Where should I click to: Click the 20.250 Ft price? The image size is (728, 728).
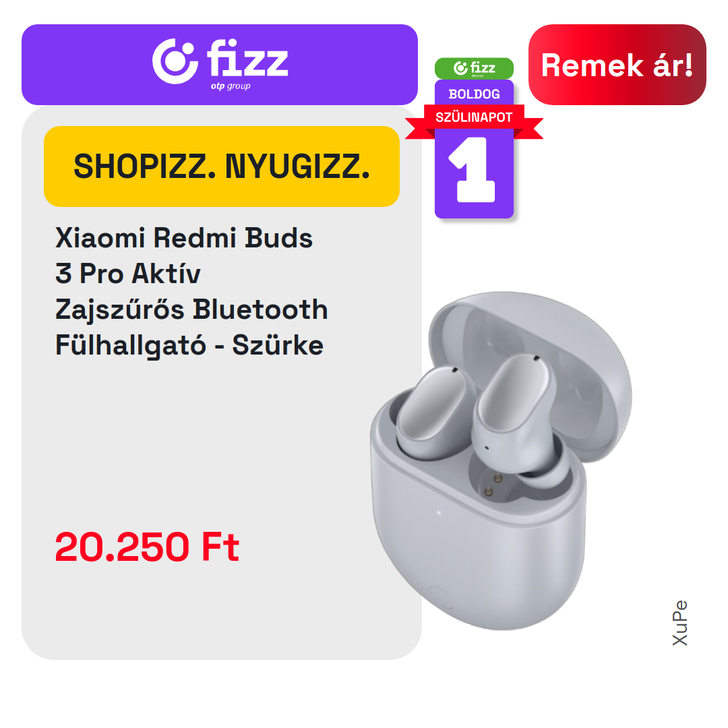[147, 547]
